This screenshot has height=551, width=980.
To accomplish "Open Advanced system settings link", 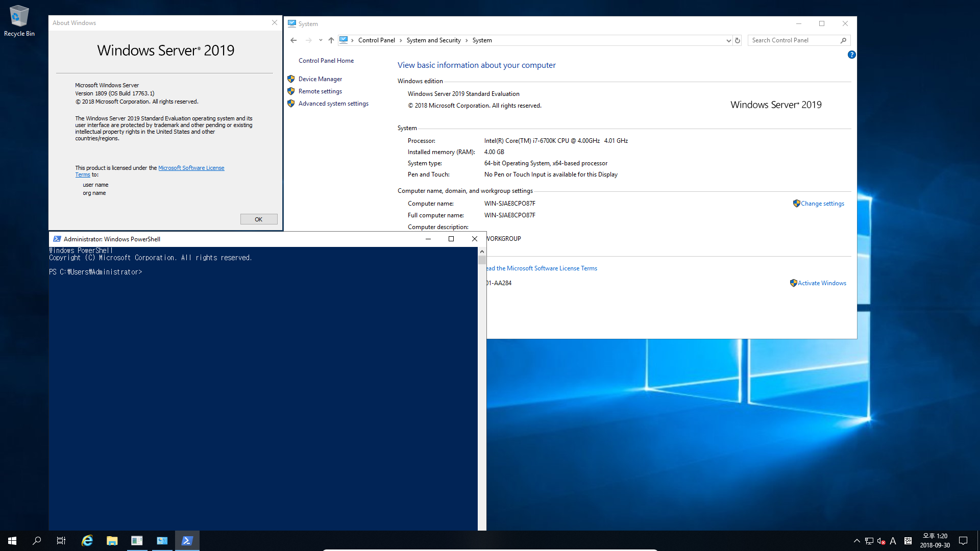I will pyautogui.click(x=333, y=104).
